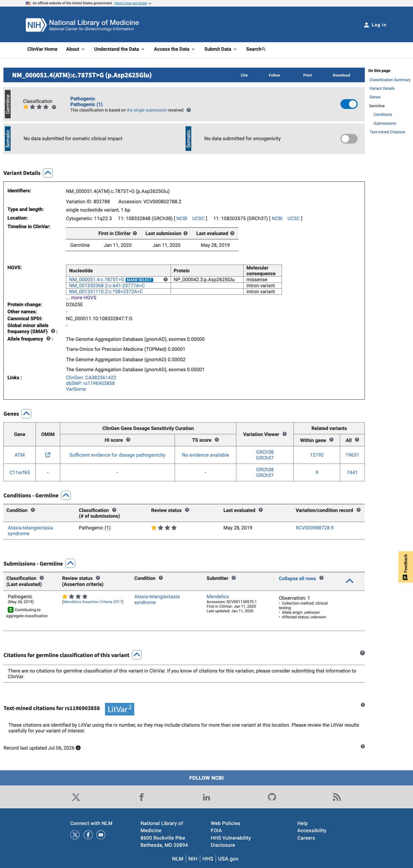Click help icon beside Allele frequency label

(x=48, y=339)
